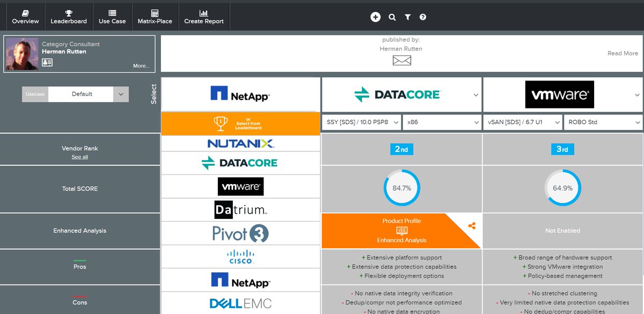The image size is (644, 314).
Task: Select from Leaderboard trophy button
Action: click(240, 123)
